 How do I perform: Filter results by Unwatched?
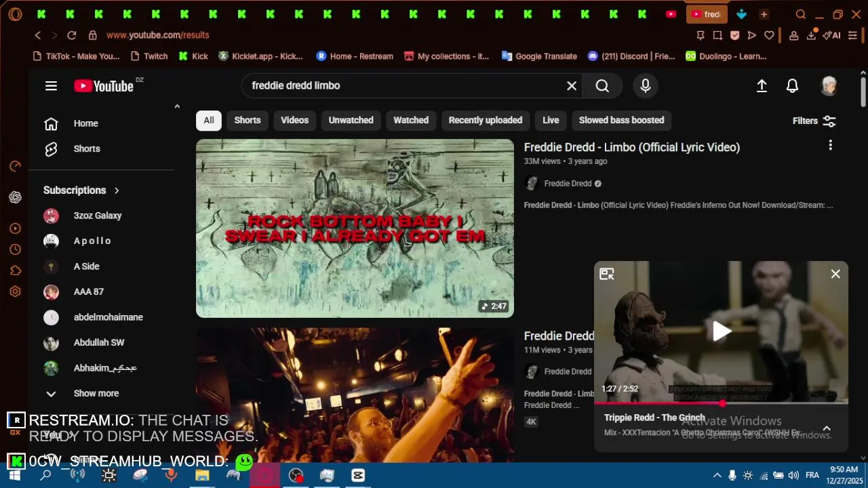351,120
